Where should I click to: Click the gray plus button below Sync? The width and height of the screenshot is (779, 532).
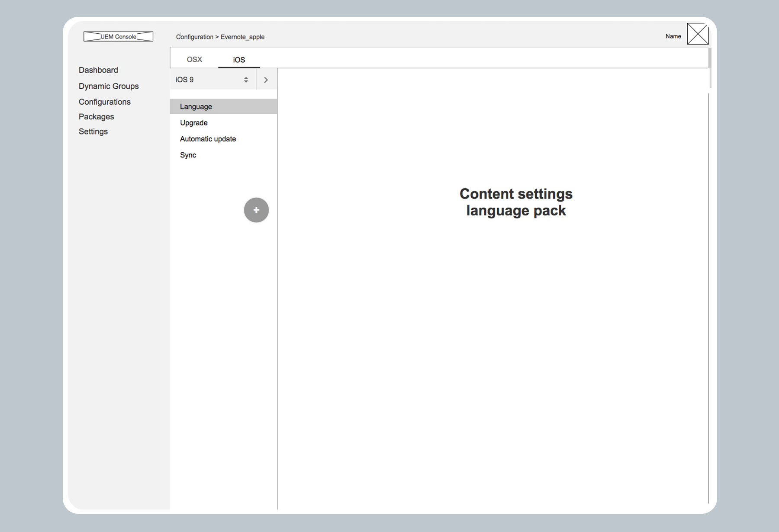point(256,210)
